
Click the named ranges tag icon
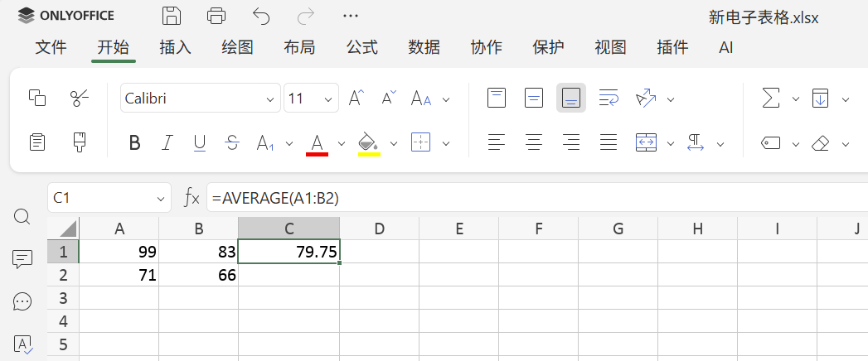coord(771,144)
